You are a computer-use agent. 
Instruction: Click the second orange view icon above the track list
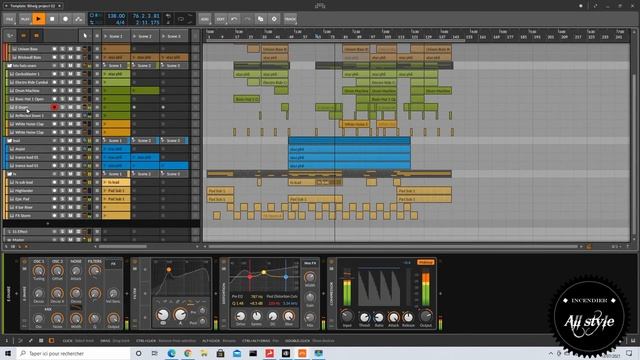36,36
